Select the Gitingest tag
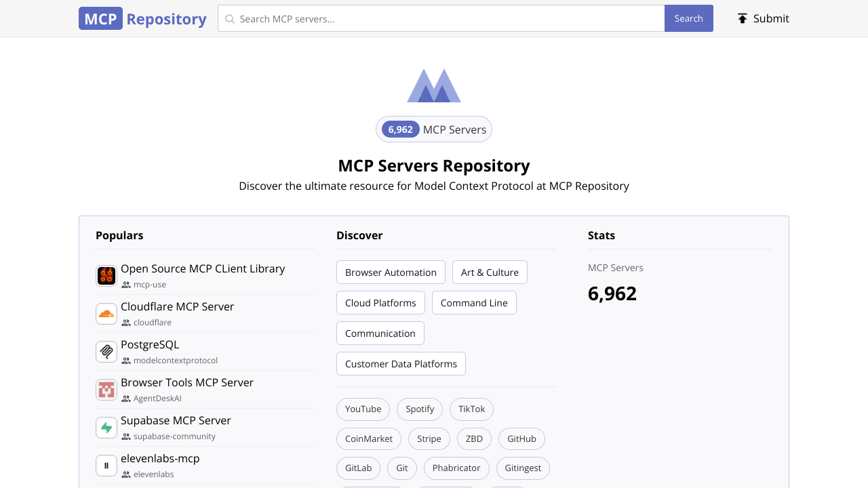 pyautogui.click(x=523, y=468)
